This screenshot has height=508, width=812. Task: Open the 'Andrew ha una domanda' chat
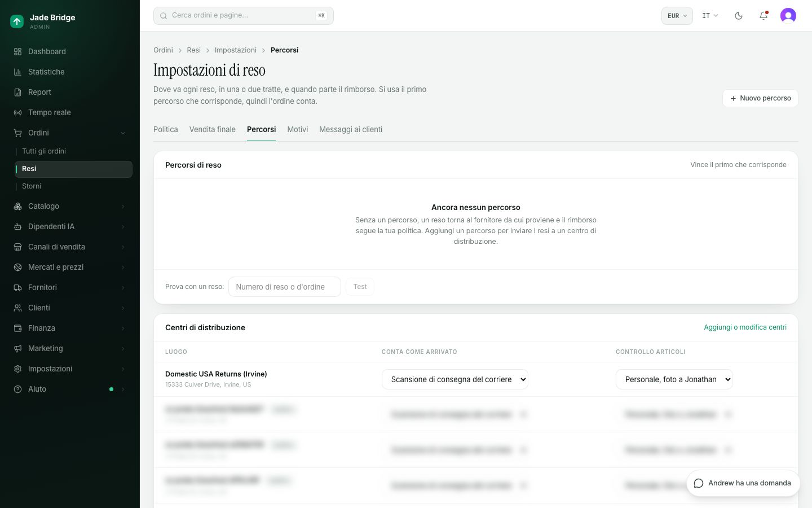pos(743,483)
